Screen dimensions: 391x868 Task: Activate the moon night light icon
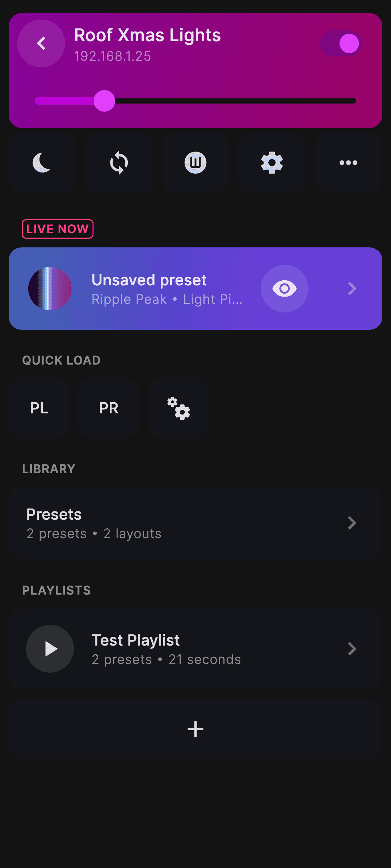point(42,163)
